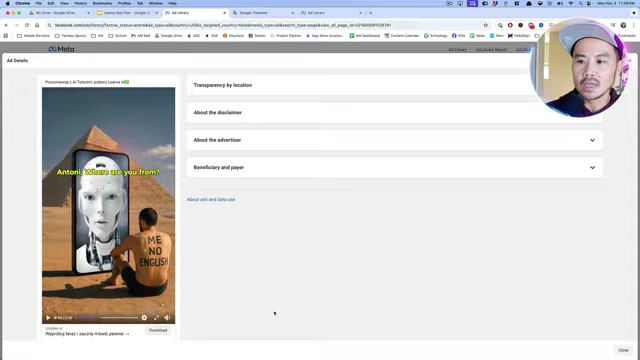Close the active Ad Library tab
640x360 pixels.
[224, 13]
